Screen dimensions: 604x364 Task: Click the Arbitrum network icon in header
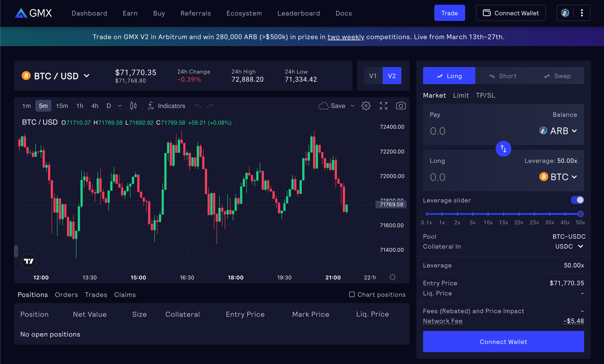pyautogui.click(x=565, y=13)
